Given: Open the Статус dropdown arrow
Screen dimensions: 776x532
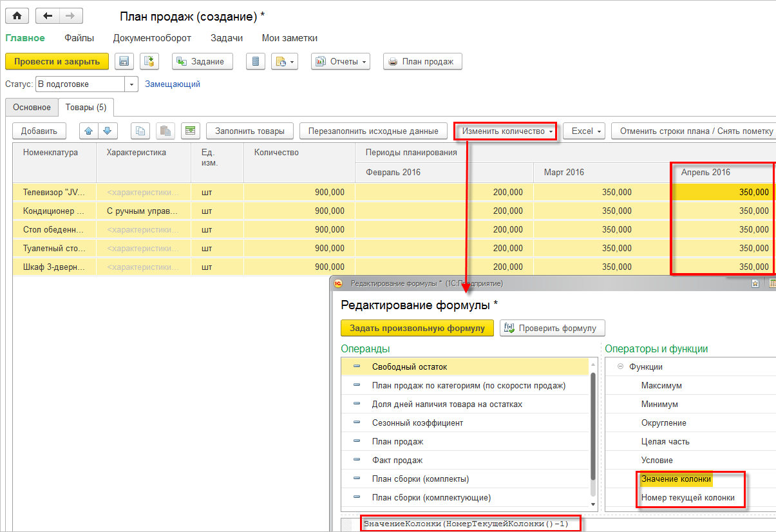Looking at the screenshot, I should tap(131, 84).
